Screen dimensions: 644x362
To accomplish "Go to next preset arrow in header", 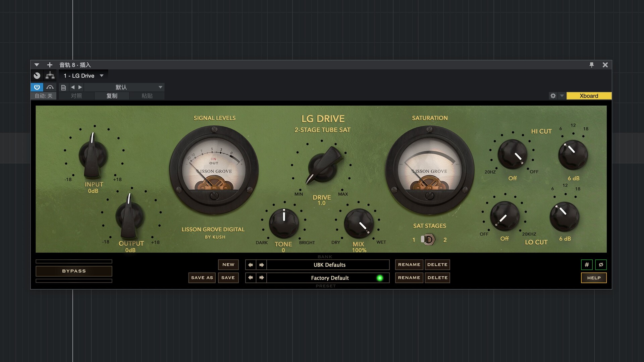I will coord(80,87).
